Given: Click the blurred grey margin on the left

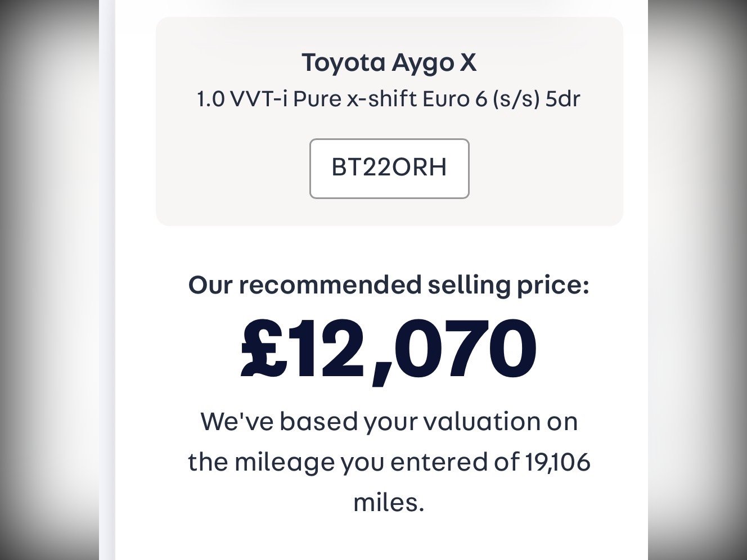Looking at the screenshot, I should [49, 281].
